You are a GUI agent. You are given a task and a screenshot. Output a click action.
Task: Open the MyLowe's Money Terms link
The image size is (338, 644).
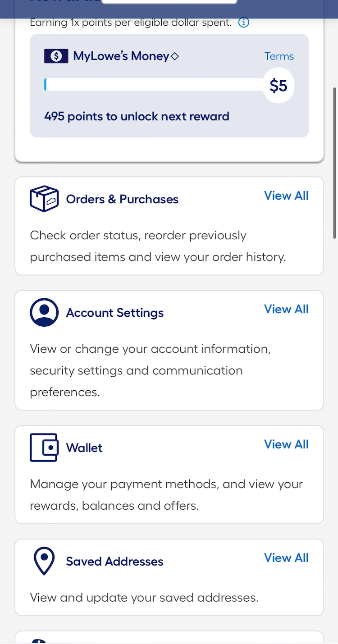tap(279, 56)
